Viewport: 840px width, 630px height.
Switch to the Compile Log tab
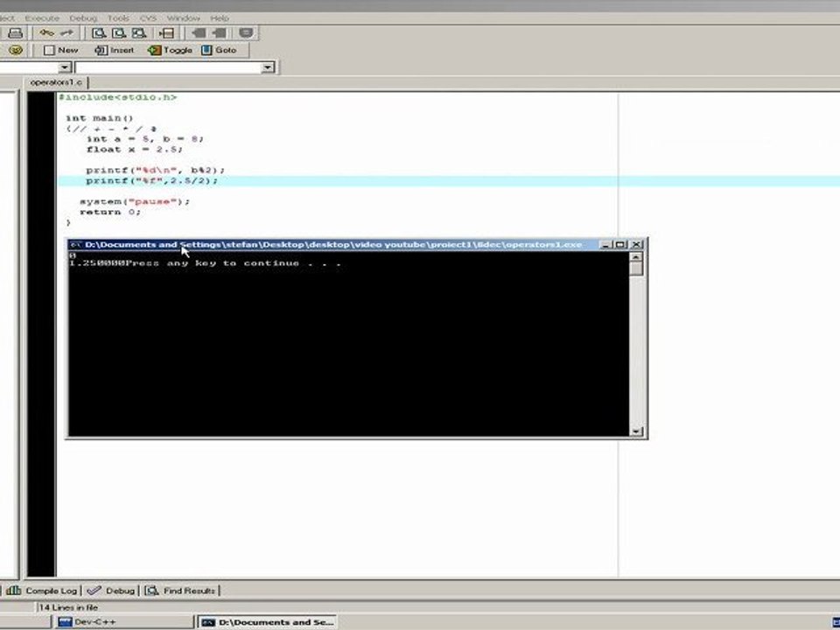[42, 591]
